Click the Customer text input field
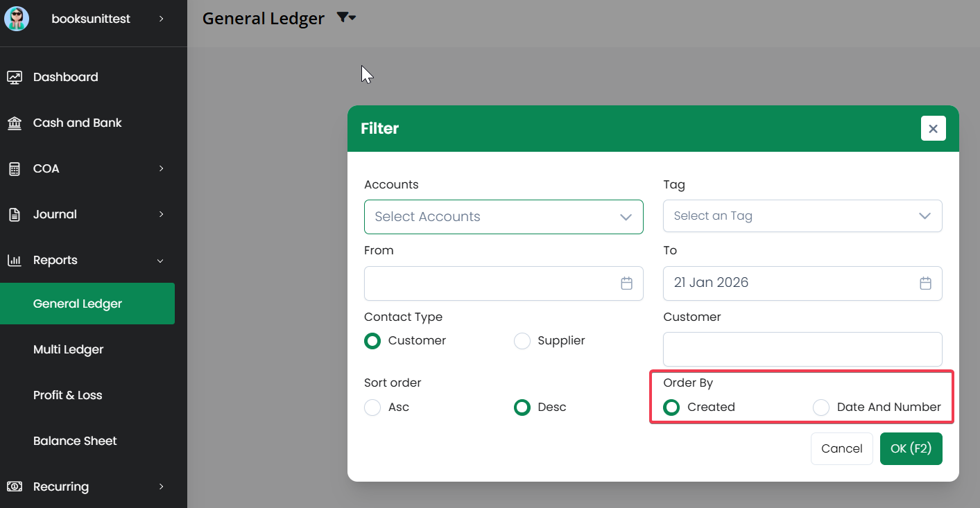Viewport: 980px width, 508px height. pos(802,349)
